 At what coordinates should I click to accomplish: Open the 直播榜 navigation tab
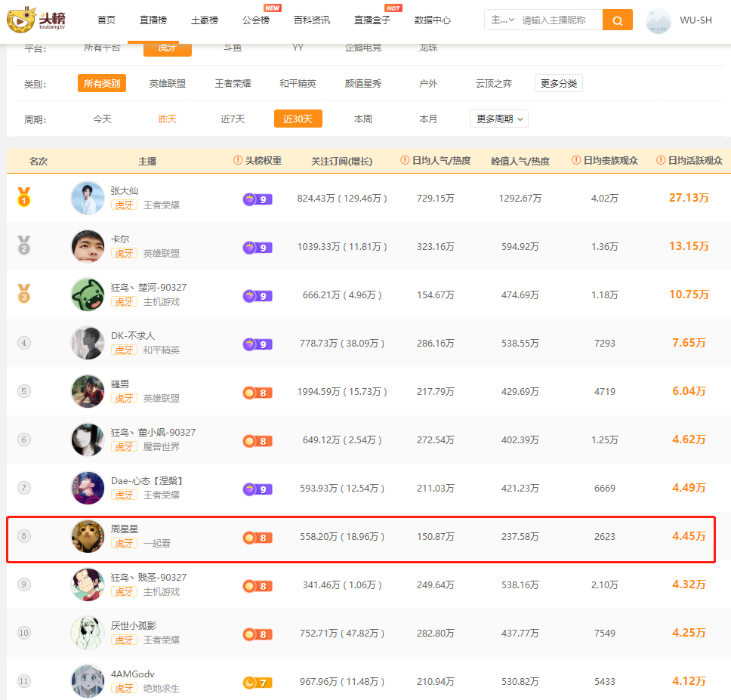click(x=153, y=20)
